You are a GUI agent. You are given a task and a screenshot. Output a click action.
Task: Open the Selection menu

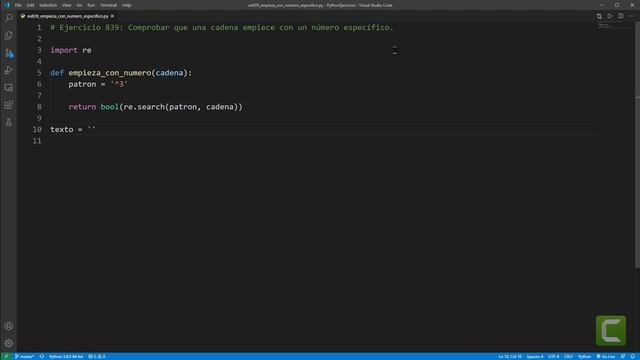click(x=48, y=5)
